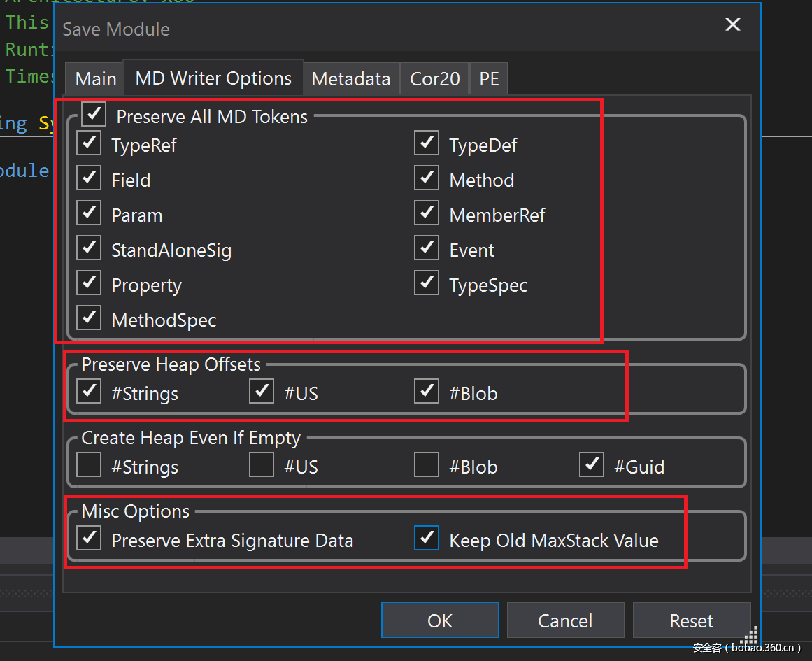
Task: Switch to the Main tab
Action: [96, 79]
